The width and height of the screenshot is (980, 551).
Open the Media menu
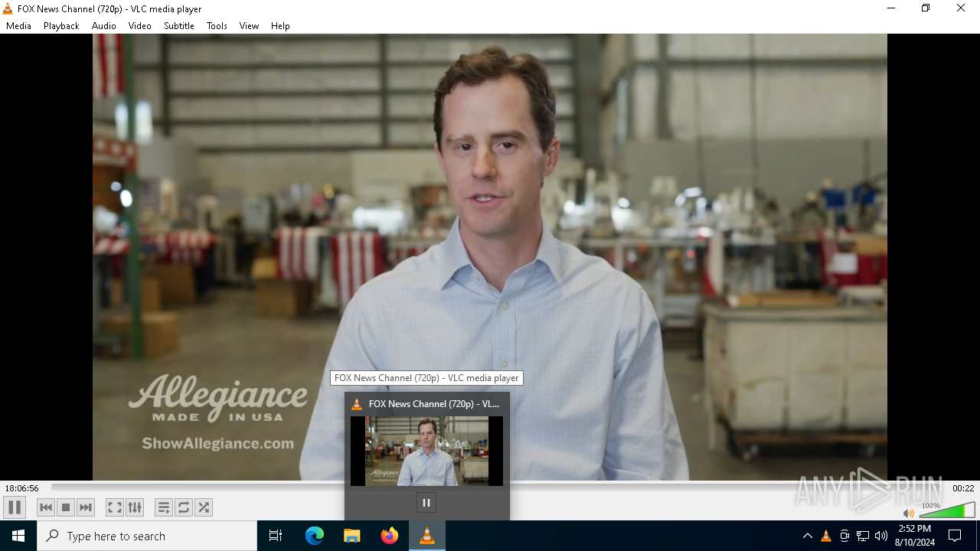coord(19,26)
